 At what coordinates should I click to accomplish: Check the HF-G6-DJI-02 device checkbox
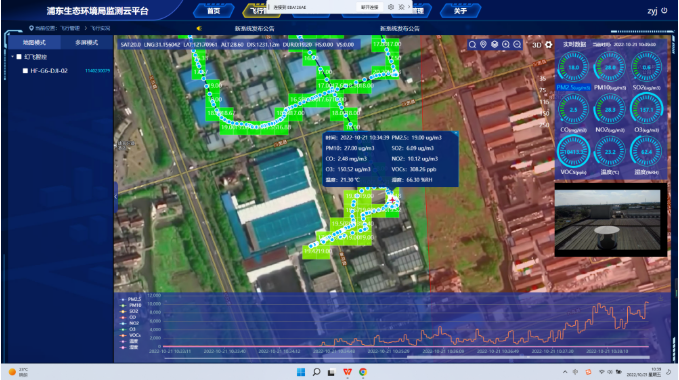[25, 71]
